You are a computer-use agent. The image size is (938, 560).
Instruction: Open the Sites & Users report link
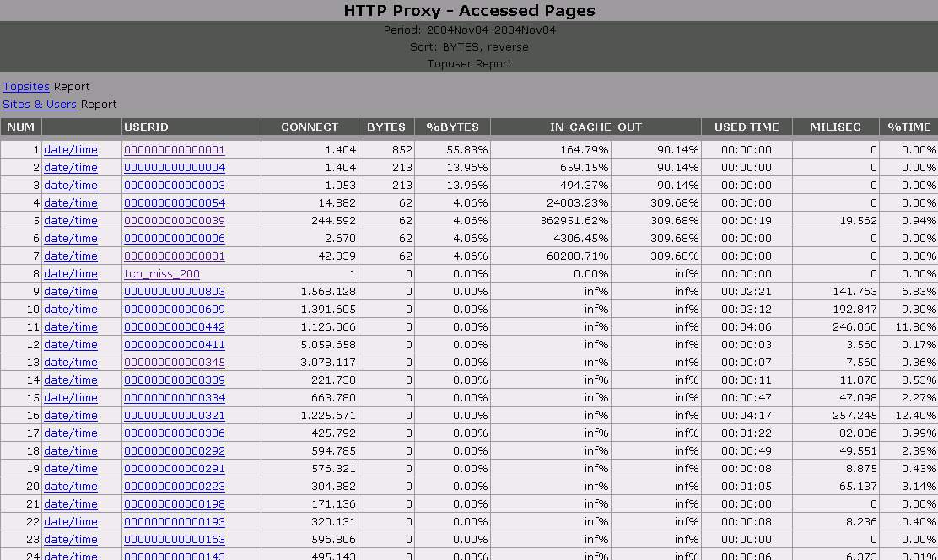coord(40,104)
